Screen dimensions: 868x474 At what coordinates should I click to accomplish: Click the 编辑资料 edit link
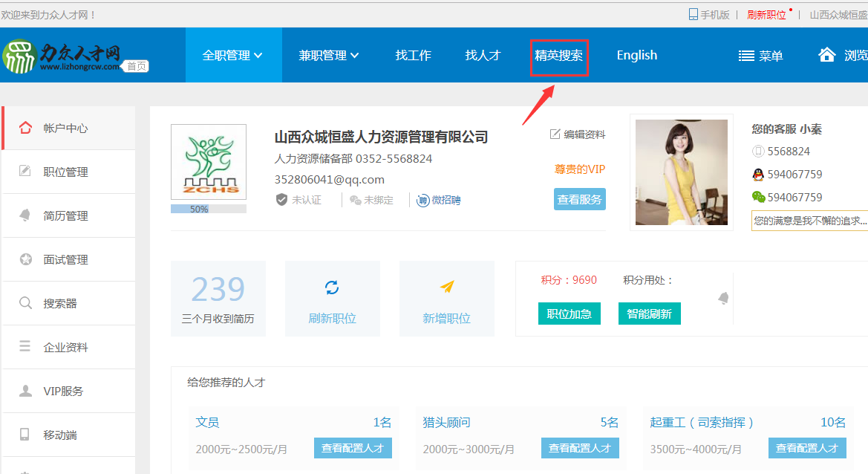click(x=578, y=134)
